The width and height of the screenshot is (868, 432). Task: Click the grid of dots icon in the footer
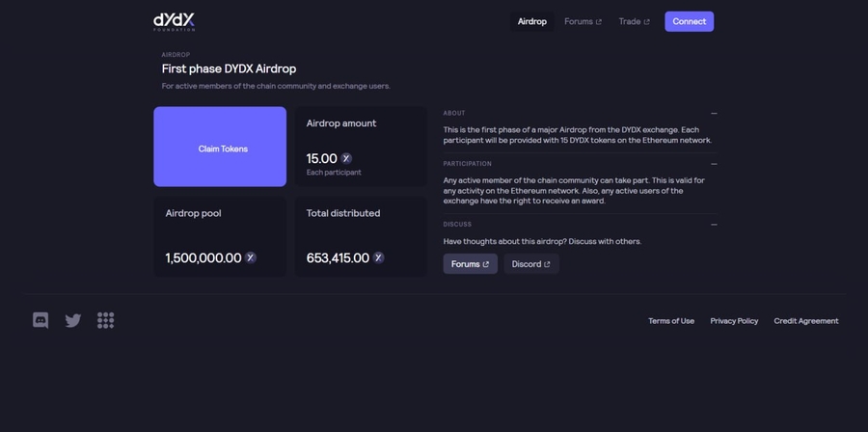(106, 320)
